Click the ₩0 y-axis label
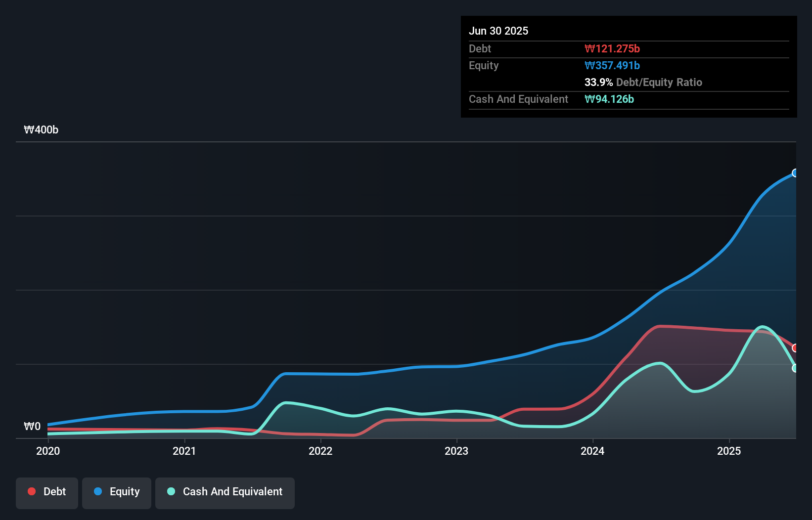Screen dimensions: 812x520 33,426
